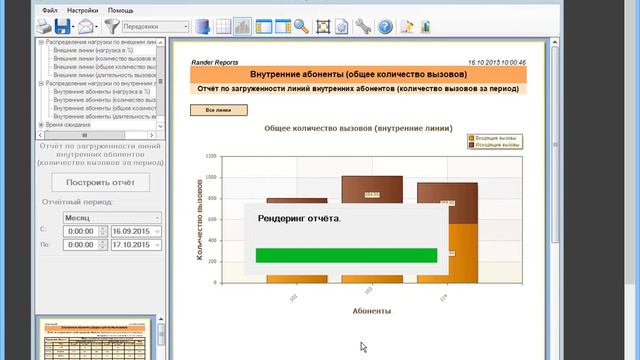Click the Rander Reports label
The height and width of the screenshot is (360, 640).
[x=215, y=62]
